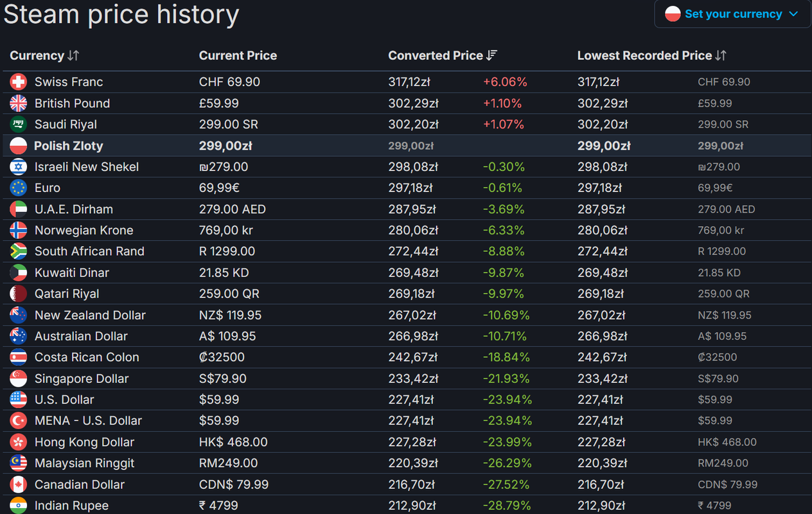Screen dimensions: 812x514
Task: Click the U.A.E. Dirham flag icon
Action: pyautogui.click(x=19, y=209)
